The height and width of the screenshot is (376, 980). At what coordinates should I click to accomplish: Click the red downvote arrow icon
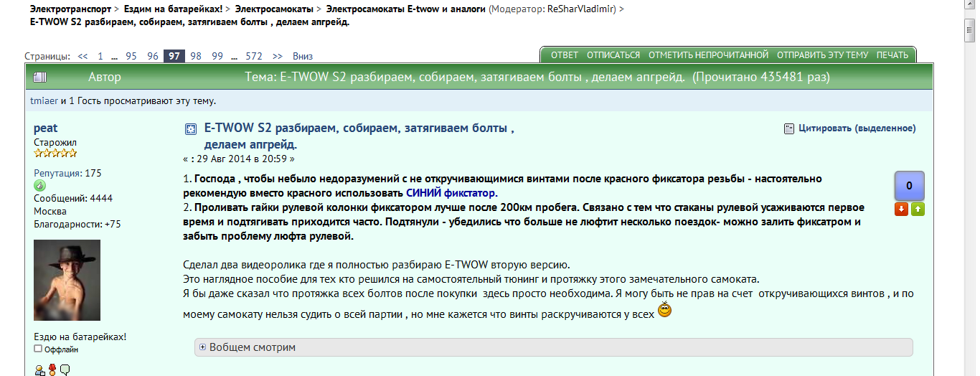pyautogui.click(x=901, y=210)
